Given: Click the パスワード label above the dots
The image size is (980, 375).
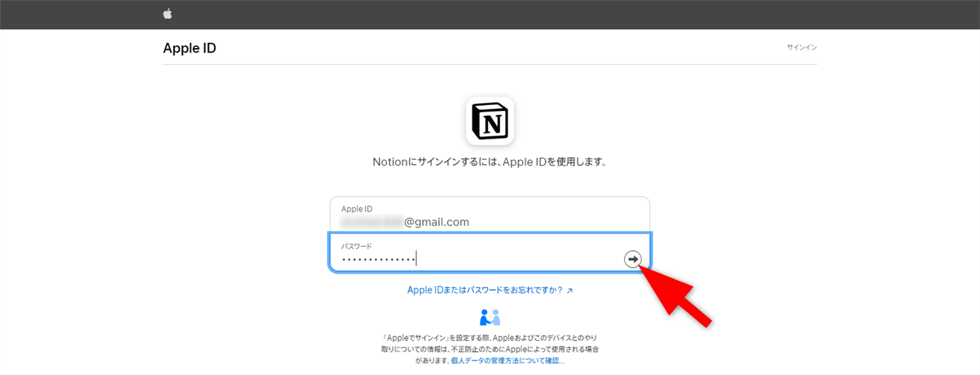Looking at the screenshot, I should 357,247.
